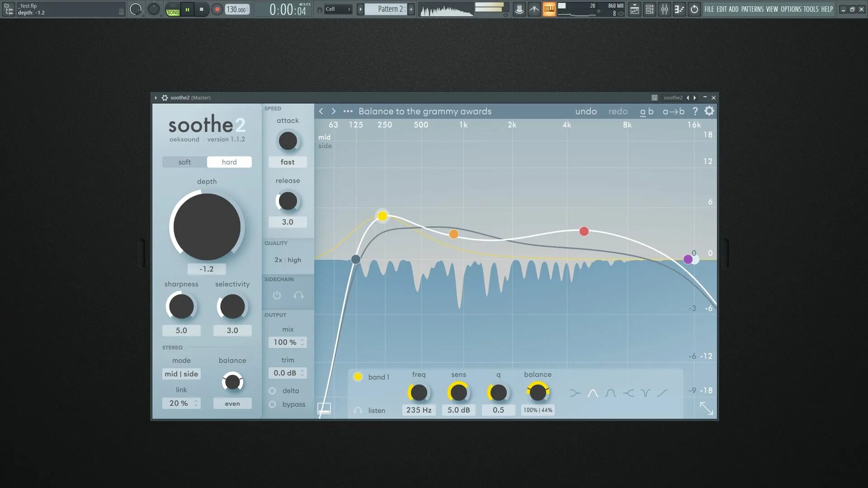Open the FILE menu
Screen dimensions: 868x488
point(709,9)
